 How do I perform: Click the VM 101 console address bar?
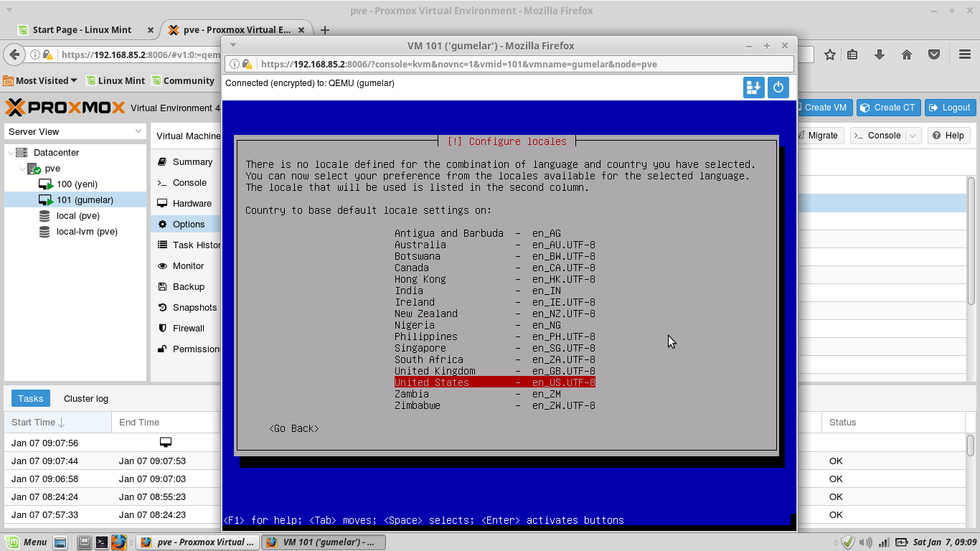511,64
